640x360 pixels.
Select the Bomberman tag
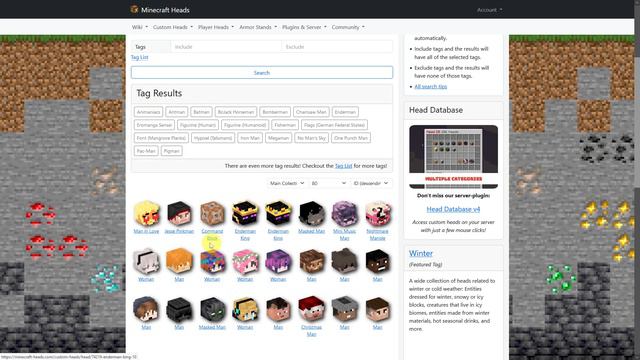pos(275,112)
